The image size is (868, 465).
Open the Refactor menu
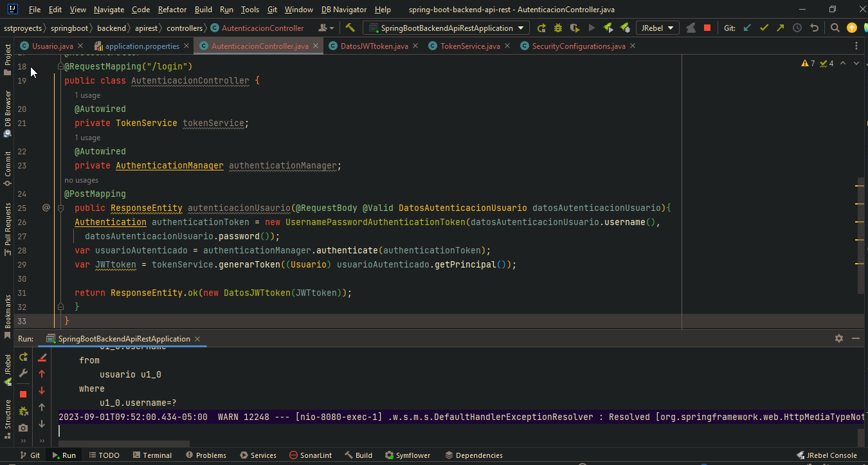click(172, 10)
